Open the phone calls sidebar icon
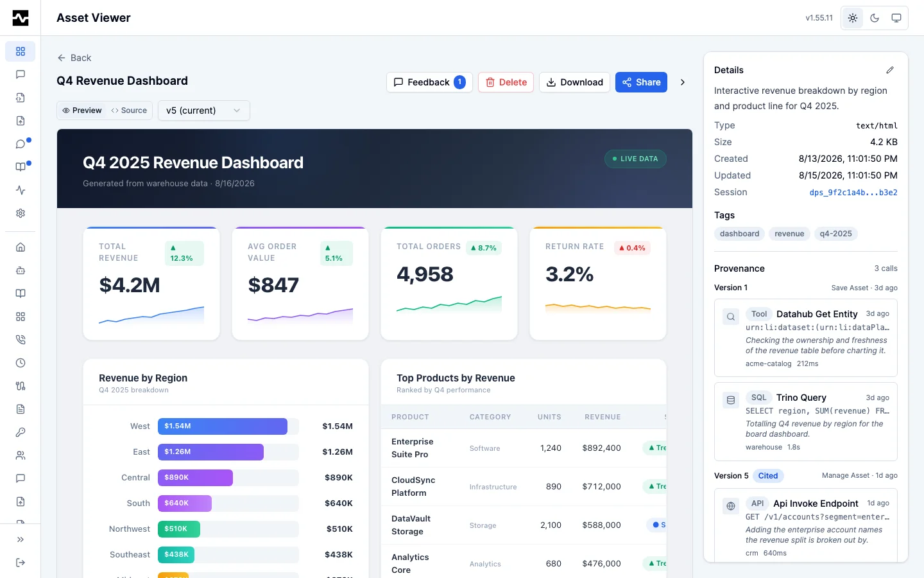The width and height of the screenshot is (924, 578). point(21,340)
